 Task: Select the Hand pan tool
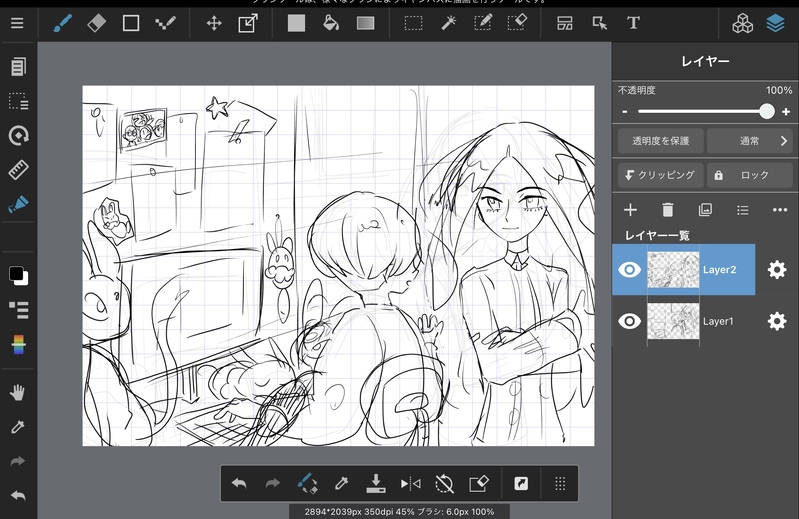coord(18,393)
